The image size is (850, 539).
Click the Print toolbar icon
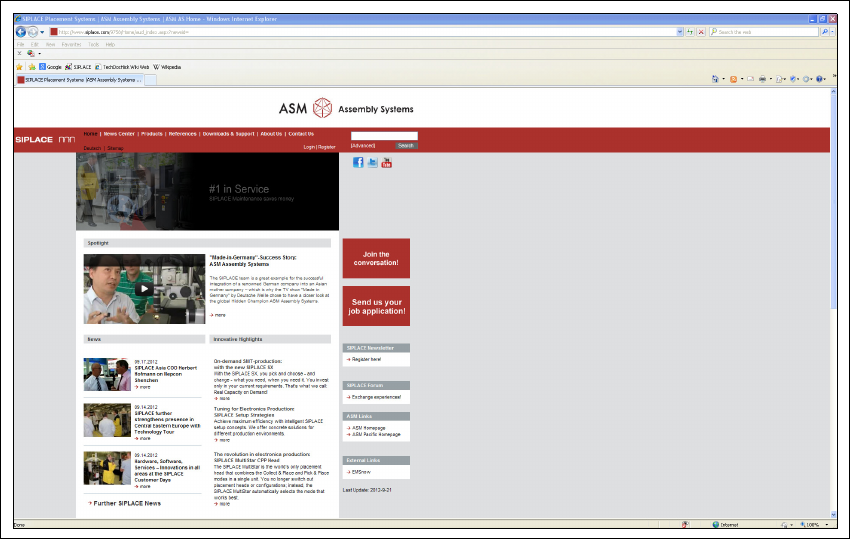(x=763, y=79)
